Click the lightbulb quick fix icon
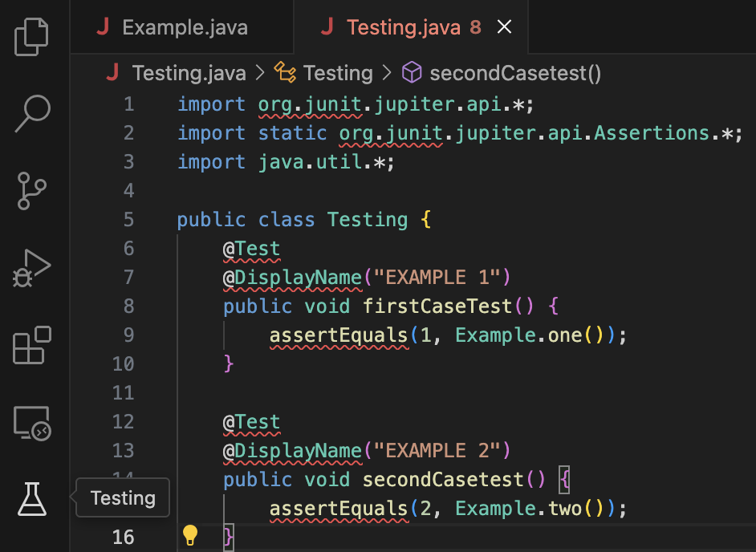The image size is (756, 552). point(190,534)
